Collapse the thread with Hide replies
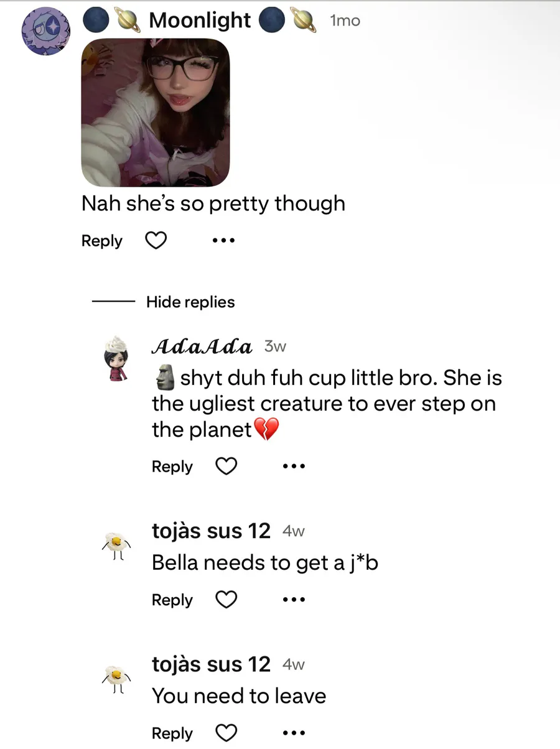 [x=190, y=302]
